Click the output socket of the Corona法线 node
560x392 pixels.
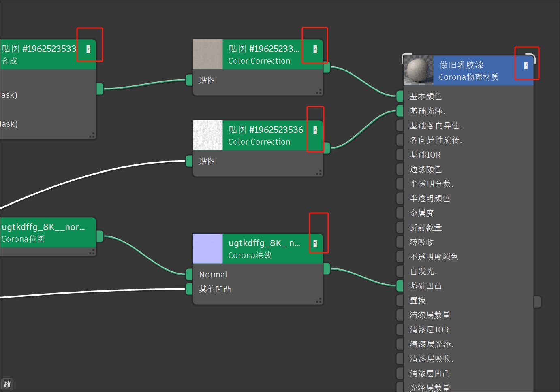[x=327, y=269]
